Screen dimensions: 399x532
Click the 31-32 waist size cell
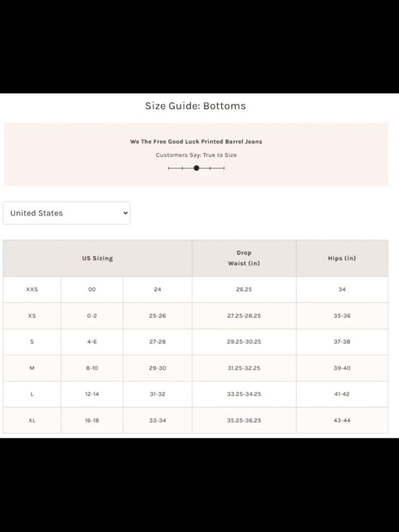158,394
